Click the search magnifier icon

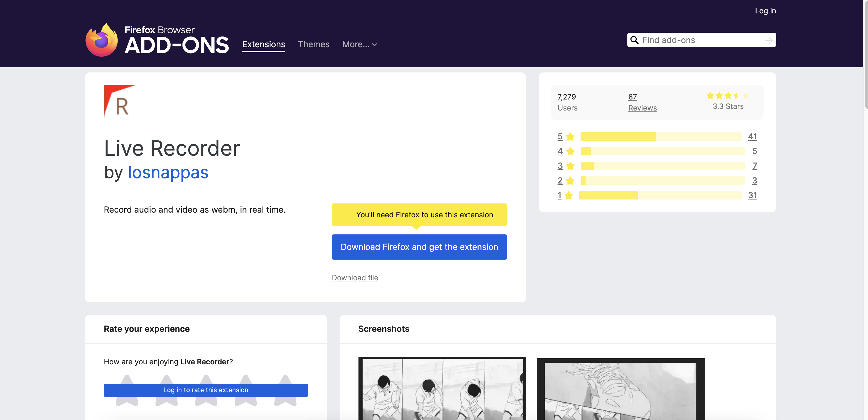(x=634, y=40)
